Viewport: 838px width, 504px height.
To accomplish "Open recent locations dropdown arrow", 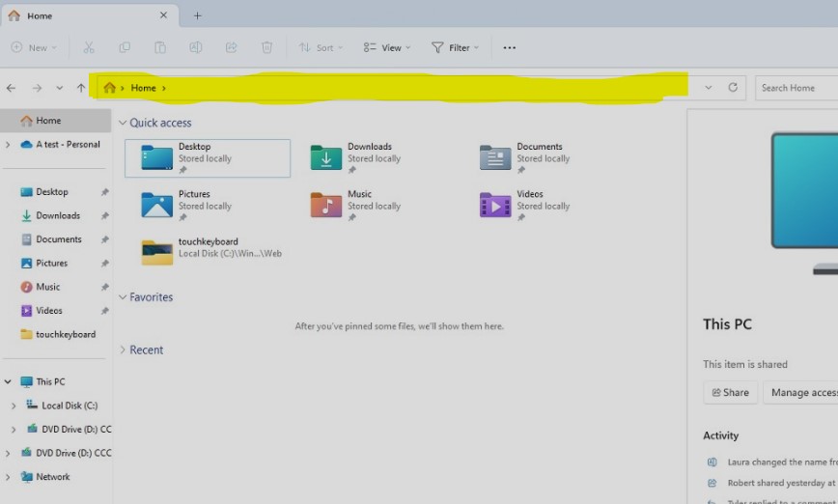I will 59,88.
